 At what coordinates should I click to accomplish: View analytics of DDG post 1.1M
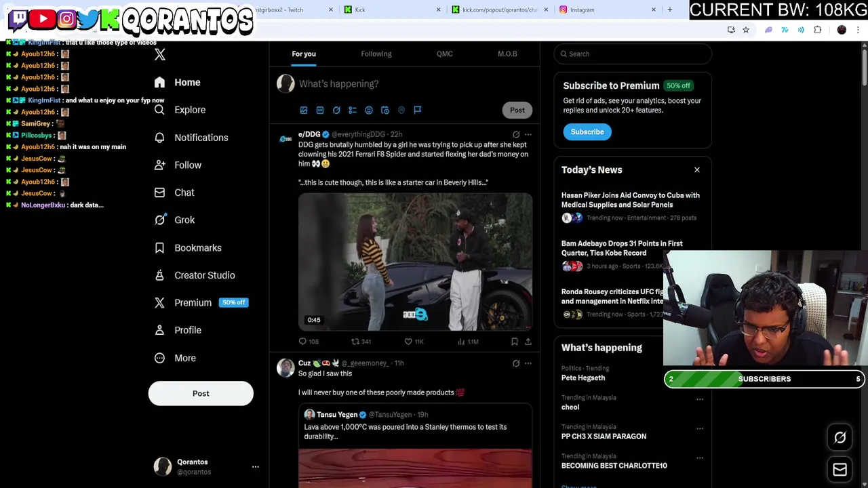pos(468,342)
